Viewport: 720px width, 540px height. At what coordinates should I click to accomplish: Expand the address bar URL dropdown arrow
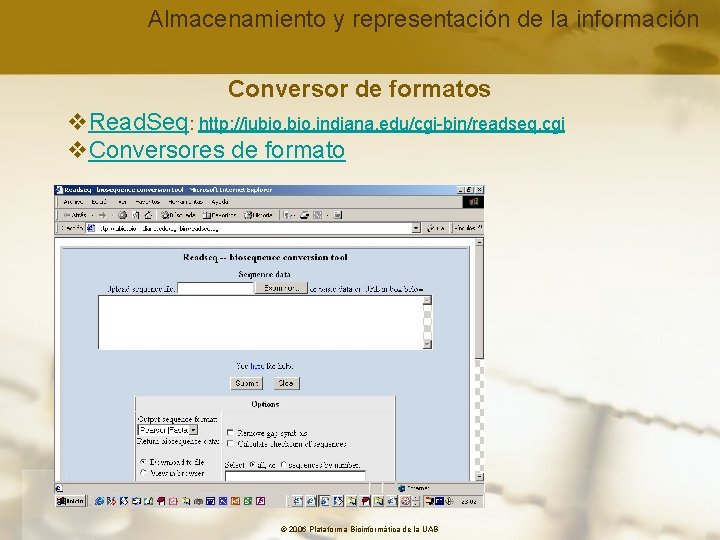point(416,228)
